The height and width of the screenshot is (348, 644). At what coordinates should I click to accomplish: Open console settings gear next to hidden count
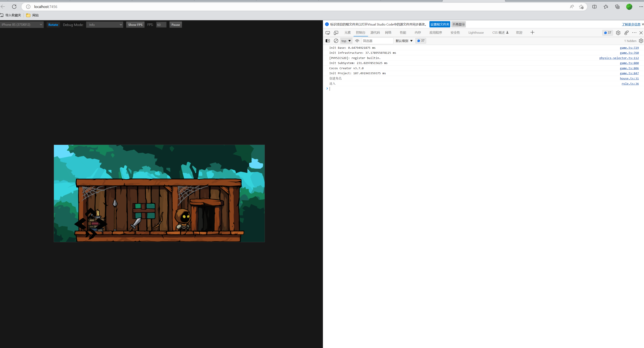pyautogui.click(x=641, y=41)
